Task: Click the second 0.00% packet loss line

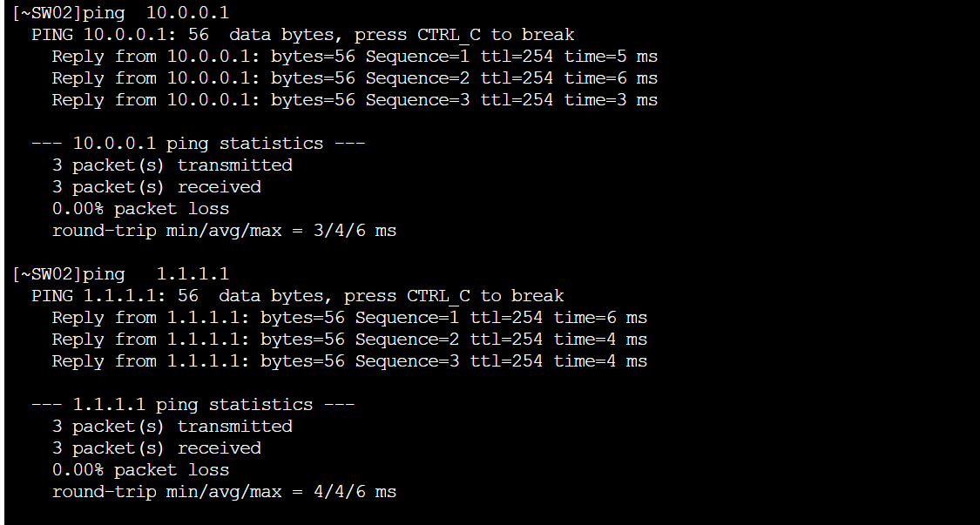Action: (x=140, y=471)
